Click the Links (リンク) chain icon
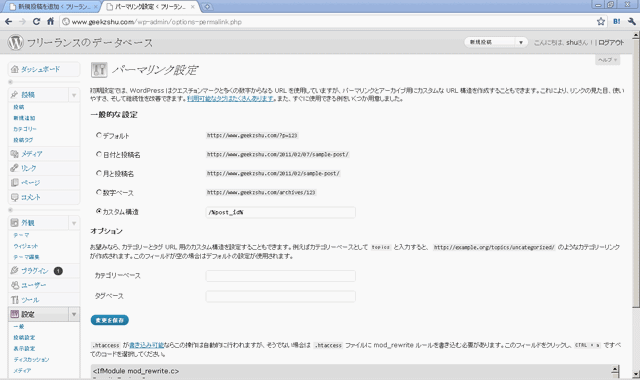 coord(14,168)
